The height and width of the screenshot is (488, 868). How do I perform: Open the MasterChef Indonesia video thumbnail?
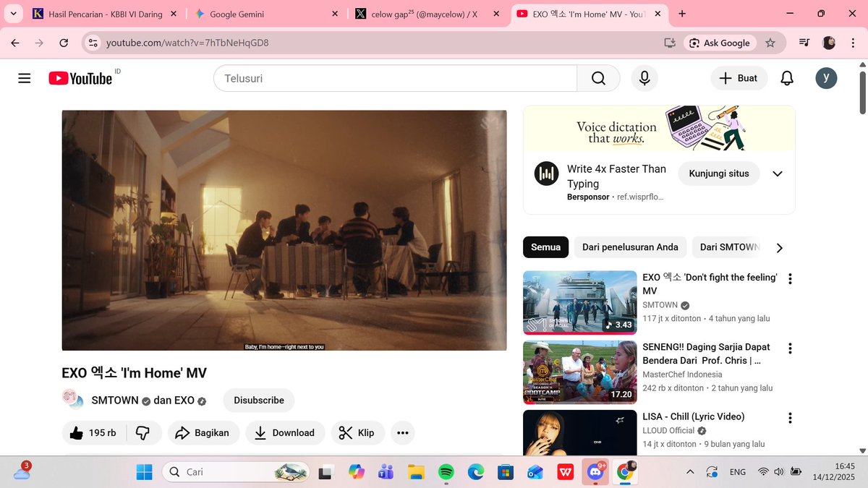click(x=579, y=372)
